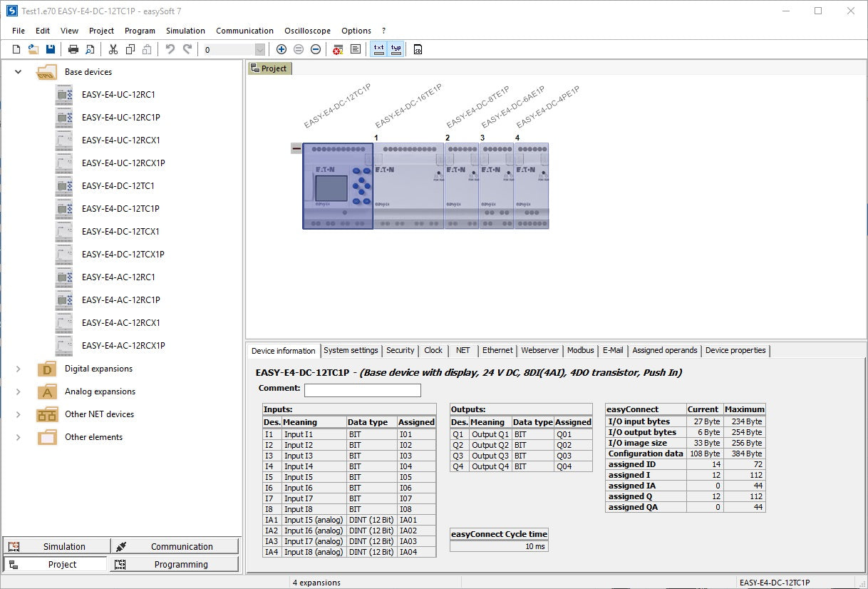Expand the Digital expansions folder
868x589 pixels.
(x=19, y=369)
